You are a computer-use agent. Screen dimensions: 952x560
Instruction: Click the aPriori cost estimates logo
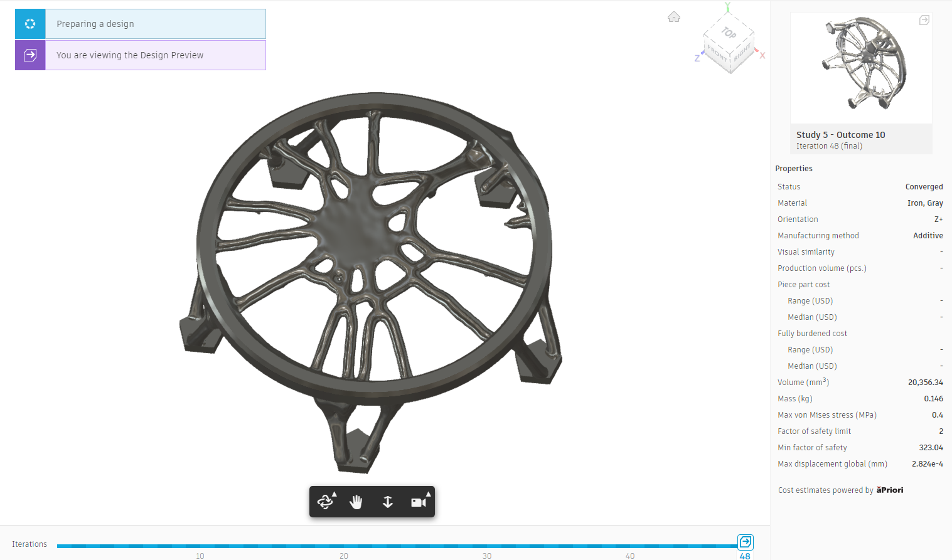click(890, 490)
